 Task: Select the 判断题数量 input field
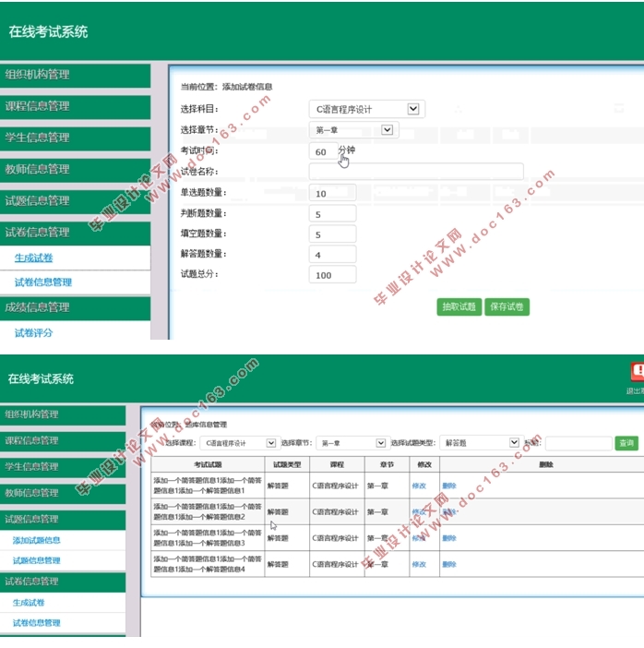[333, 213]
